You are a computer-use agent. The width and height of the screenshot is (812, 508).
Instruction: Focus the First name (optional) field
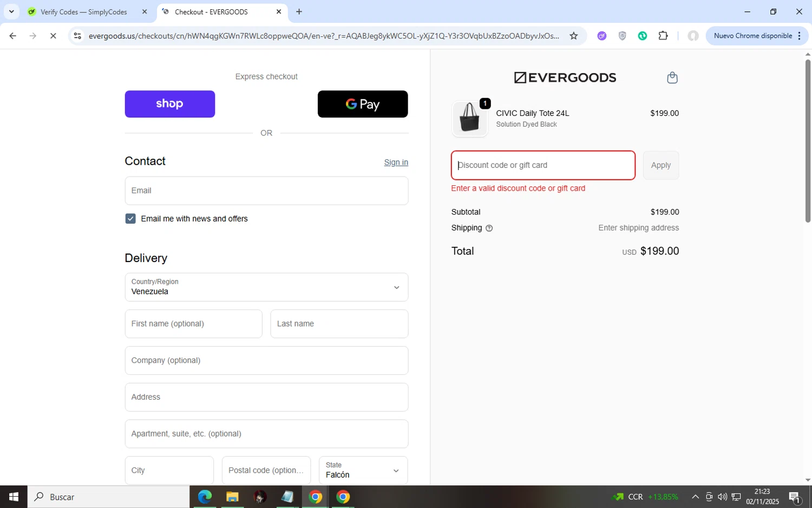(193, 324)
